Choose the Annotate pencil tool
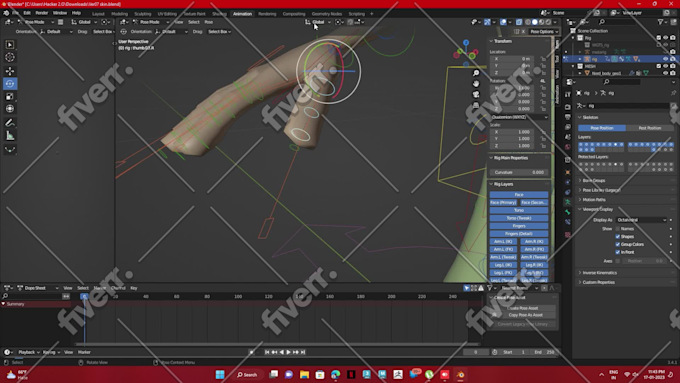 (x=10, y=123)
